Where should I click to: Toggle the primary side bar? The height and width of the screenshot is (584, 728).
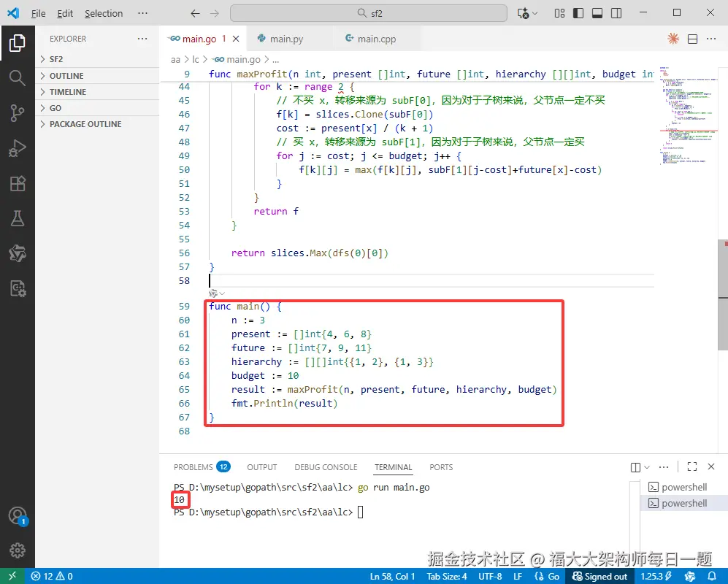click(578, 13)
